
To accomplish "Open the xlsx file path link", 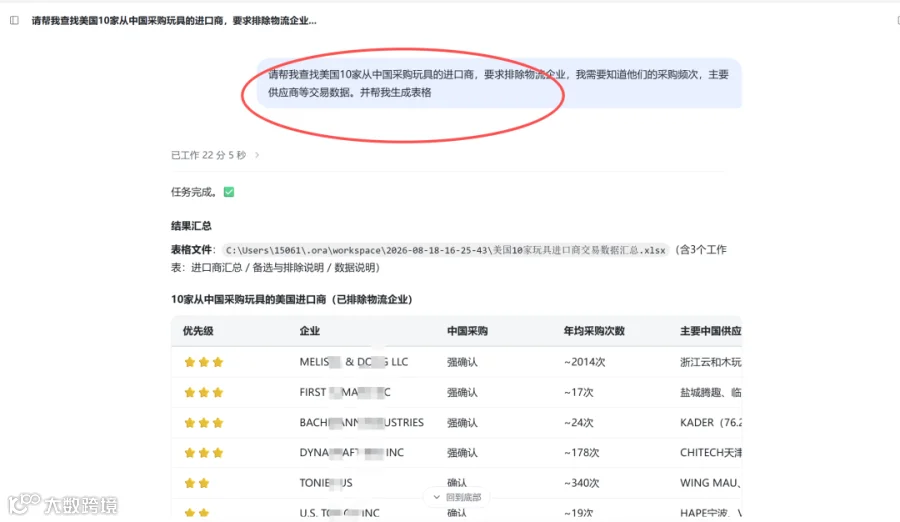I will point(445,250).
